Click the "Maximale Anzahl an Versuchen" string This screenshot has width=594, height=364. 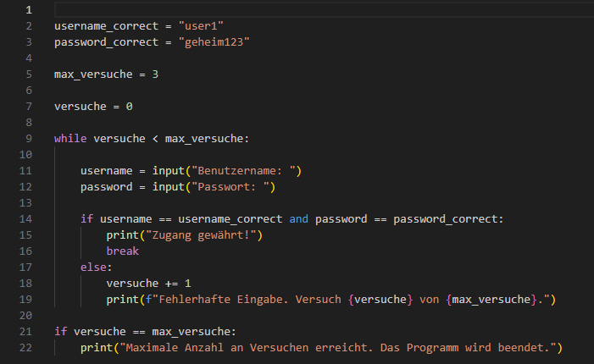[x=220, y=347]
